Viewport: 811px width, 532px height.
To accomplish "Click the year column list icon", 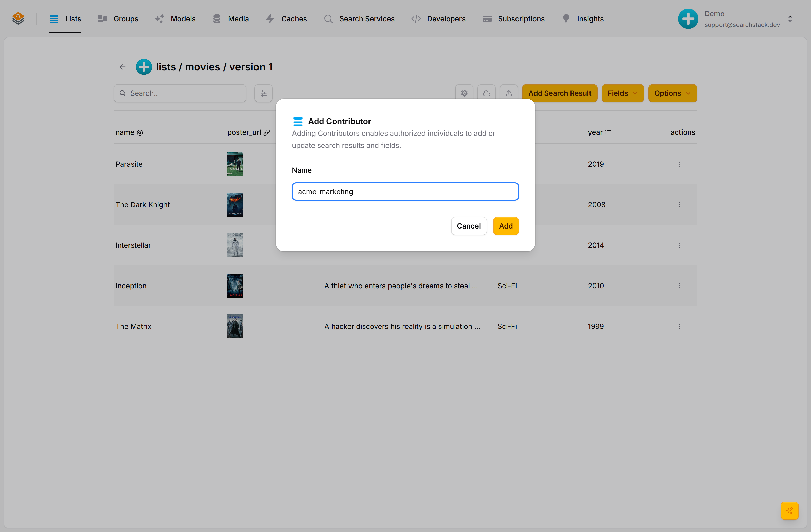I will [x=608, y=132].
